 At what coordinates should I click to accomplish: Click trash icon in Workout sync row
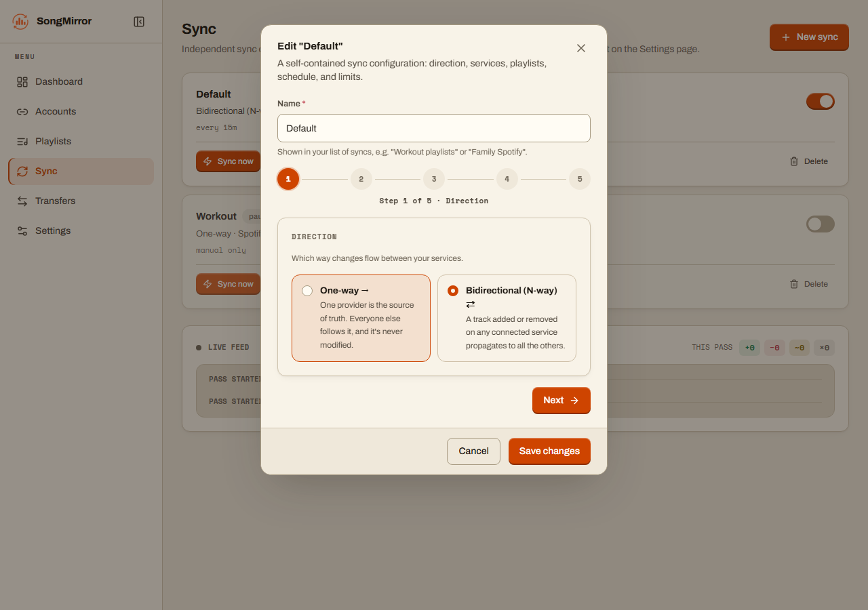[794, 284]
